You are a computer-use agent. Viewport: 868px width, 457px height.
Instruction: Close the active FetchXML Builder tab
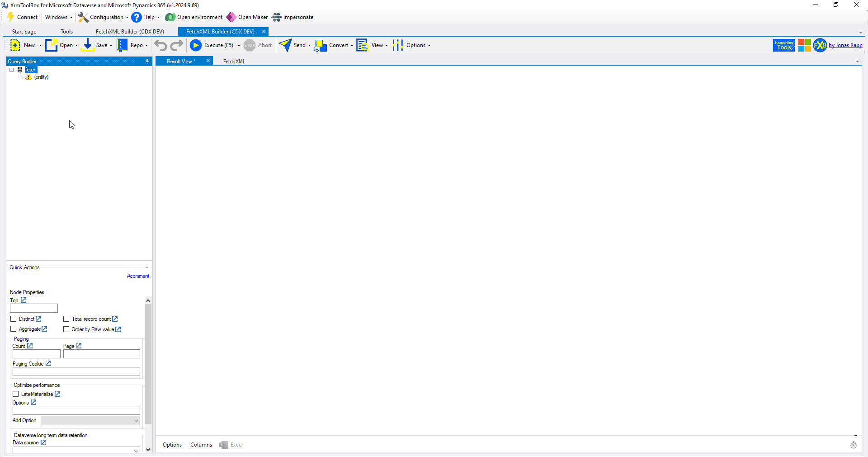[x=264, y=32]
